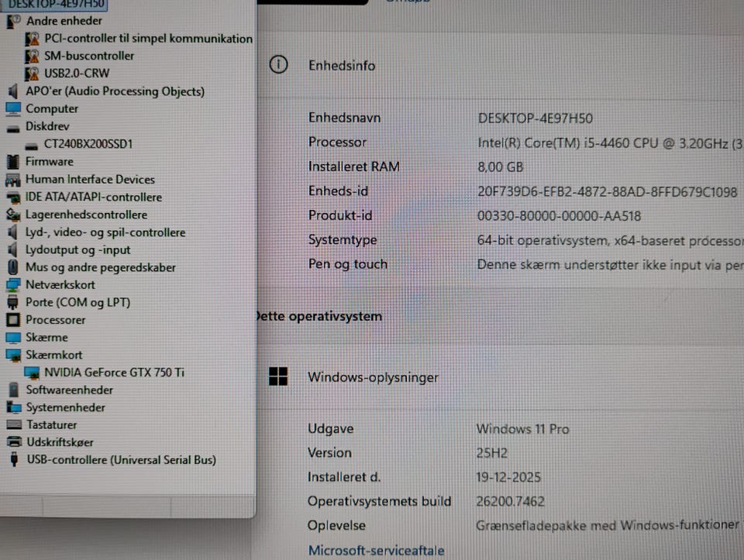Select the Netværkskort category label
This screenshot has width=744, height=560.
[60, 285]
